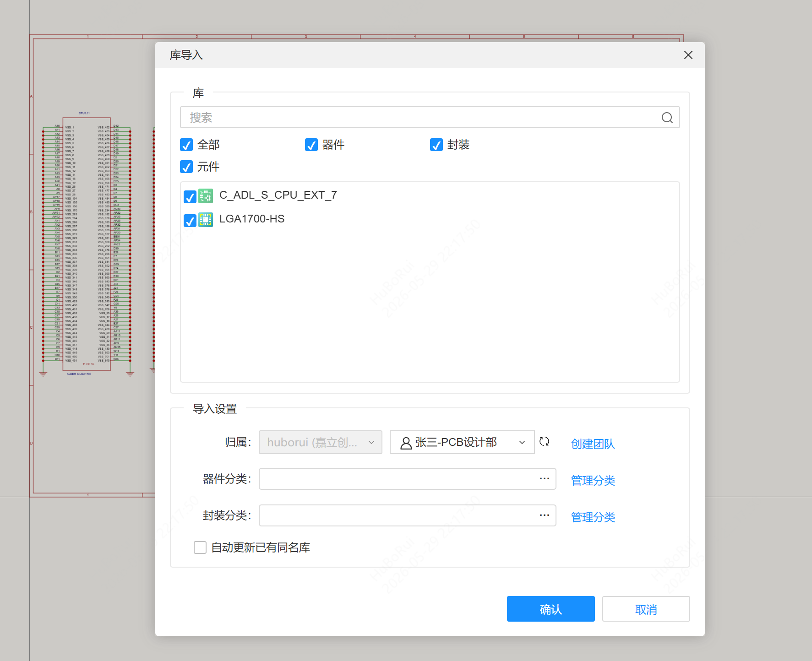
Task: Click the LGA1700-HS footprint type icon
Action: tap(206, 220)
